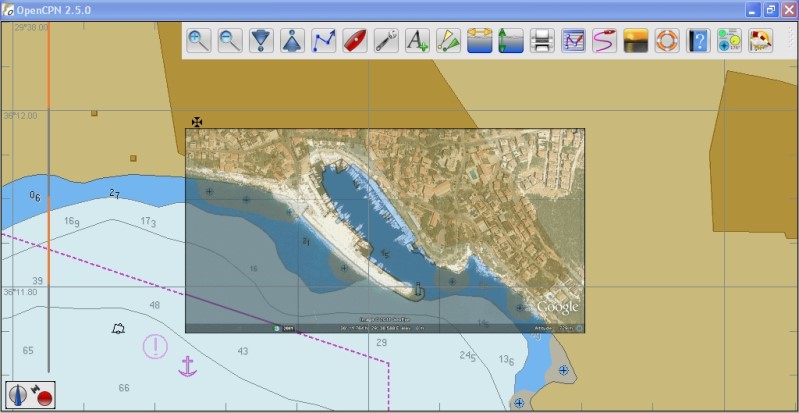Viewport: 799px width, 413px height.
Task: Click the Man Overboard lifebuoy icon
Action: pyautogui.click(x=667, y=40)
